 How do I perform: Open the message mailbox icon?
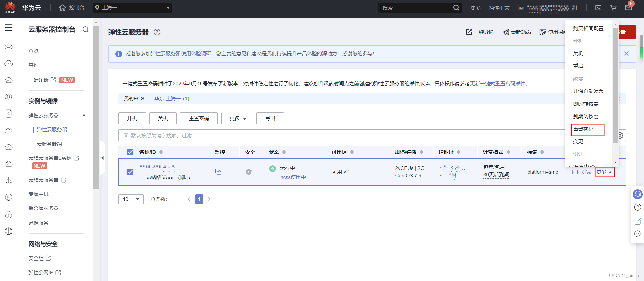[628, 8]
